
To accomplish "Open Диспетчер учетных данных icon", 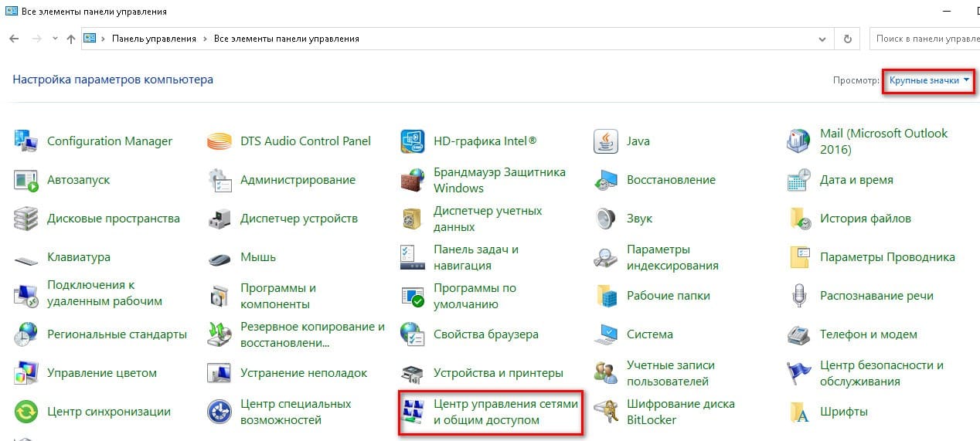I will [413, 219].
